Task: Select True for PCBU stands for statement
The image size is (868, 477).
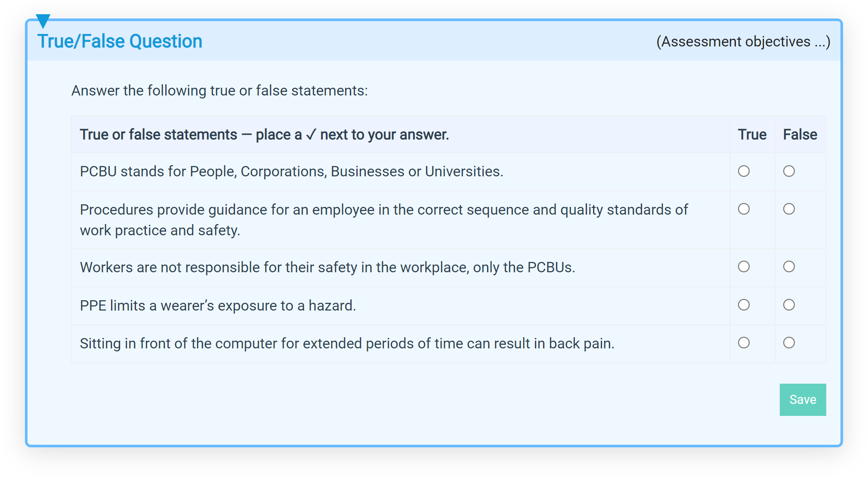Action: [x=744, y=171]
